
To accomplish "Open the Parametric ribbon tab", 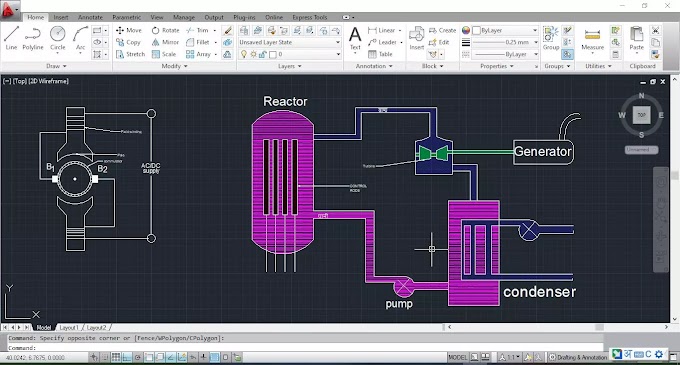I will pos(126,17).
